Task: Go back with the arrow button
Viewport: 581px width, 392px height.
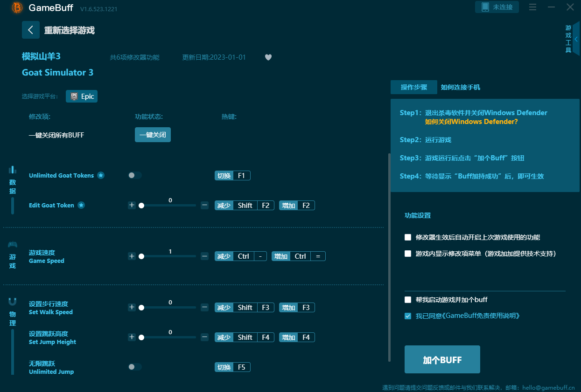Action: point(30,30)
